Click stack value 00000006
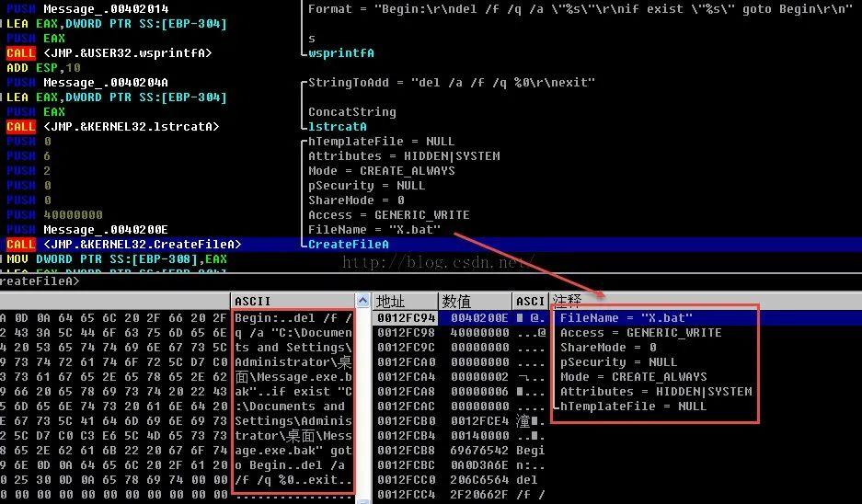This screenshot has width=862, height=504. point(479,392)
